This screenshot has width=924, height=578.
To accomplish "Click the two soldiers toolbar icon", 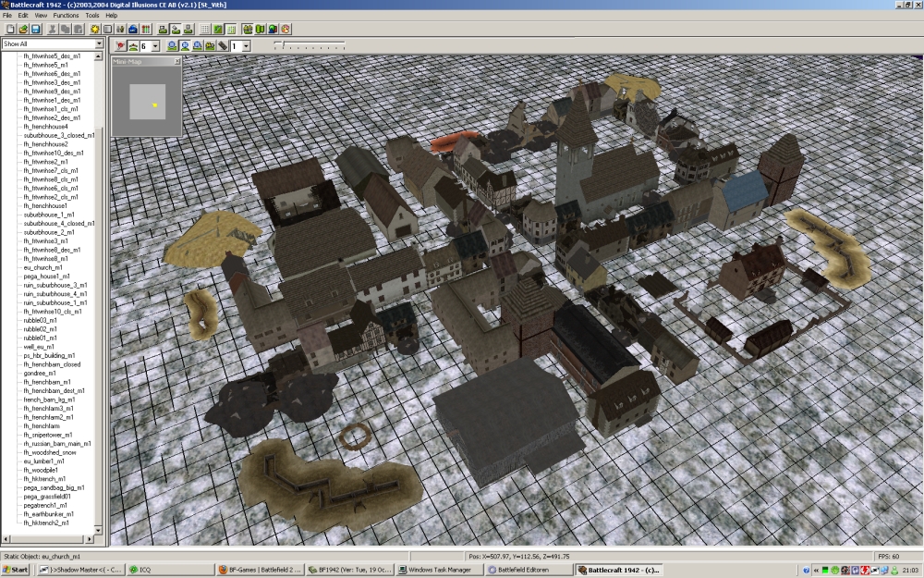I will (120, 29).
